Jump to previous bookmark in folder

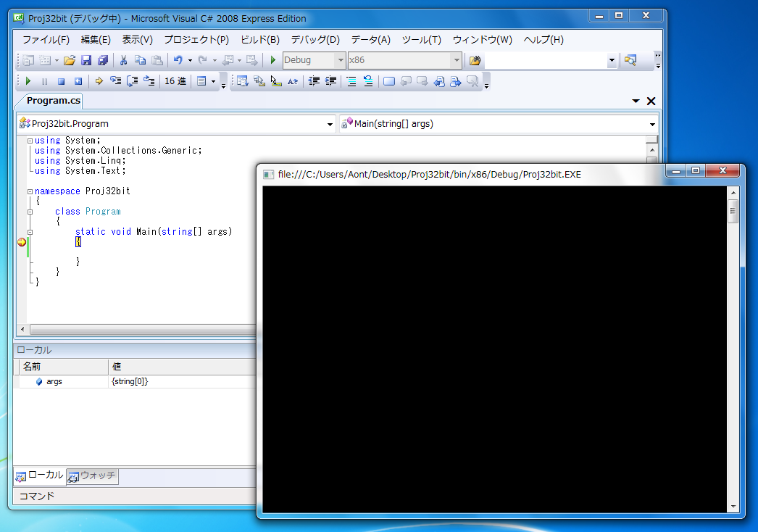(x=439, y=81)
